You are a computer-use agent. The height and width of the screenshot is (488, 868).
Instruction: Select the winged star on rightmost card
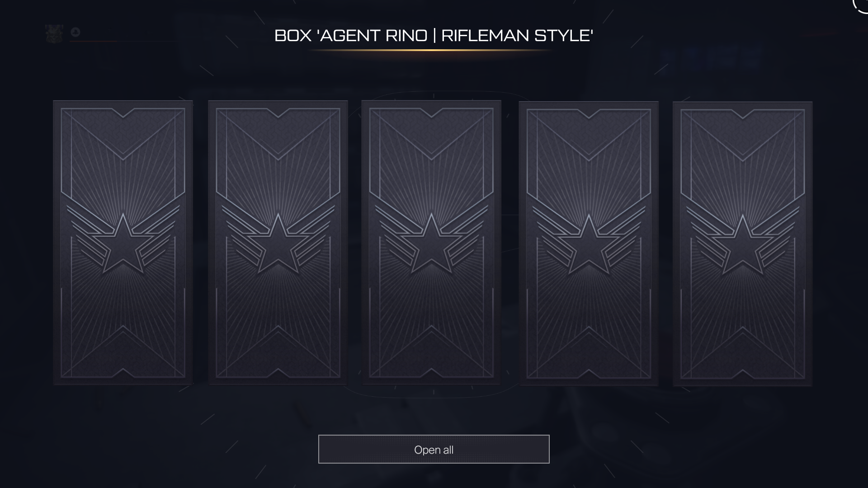(742, 242)
